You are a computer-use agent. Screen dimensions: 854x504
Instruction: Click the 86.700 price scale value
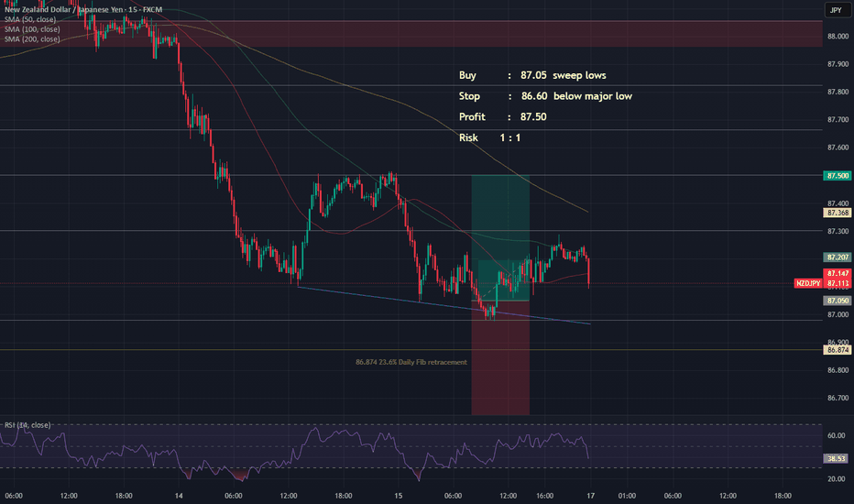coord(838,398)
